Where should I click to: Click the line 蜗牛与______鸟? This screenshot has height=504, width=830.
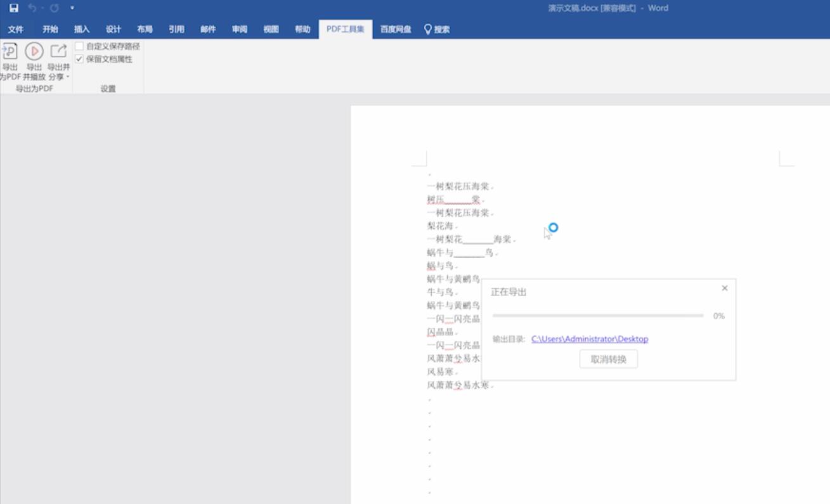click(461, 252)
